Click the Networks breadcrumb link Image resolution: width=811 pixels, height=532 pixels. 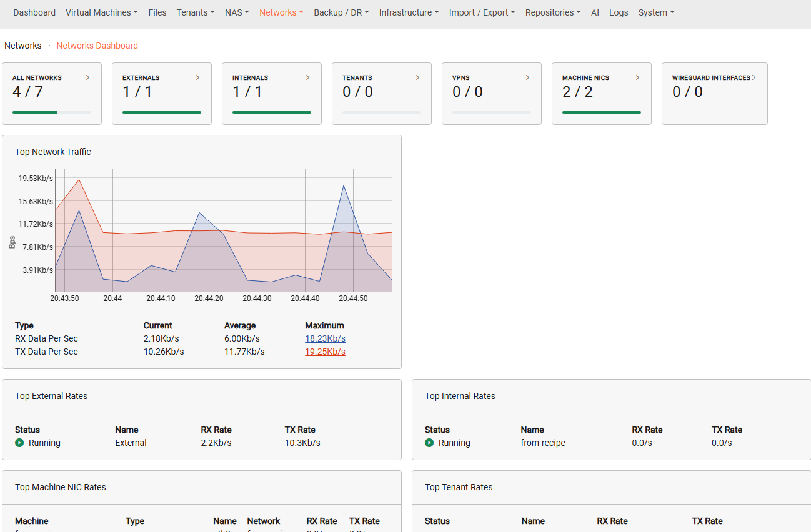(x=23, y=46)
